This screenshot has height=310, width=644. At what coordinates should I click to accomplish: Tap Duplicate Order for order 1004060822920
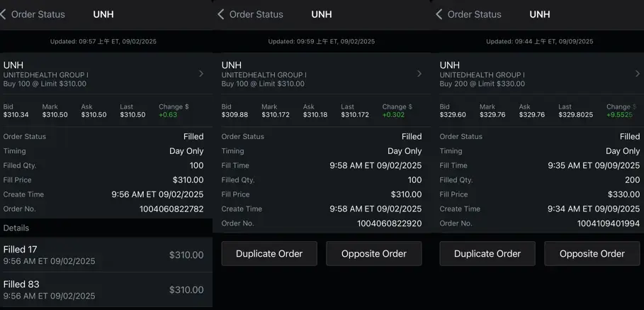point(269,254)
